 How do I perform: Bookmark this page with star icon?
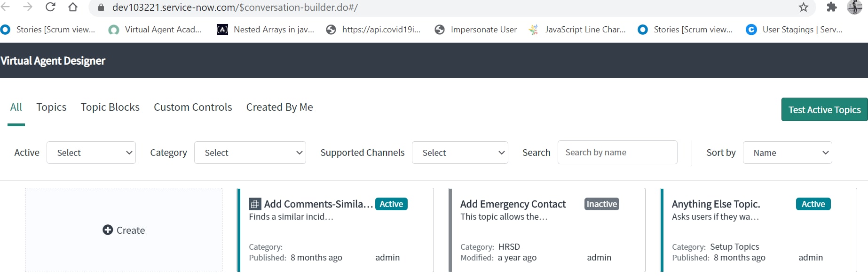[804, 7]
